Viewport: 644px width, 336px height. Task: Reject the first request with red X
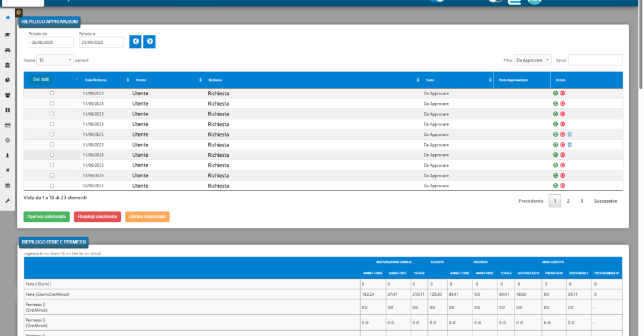pos(563,94)
